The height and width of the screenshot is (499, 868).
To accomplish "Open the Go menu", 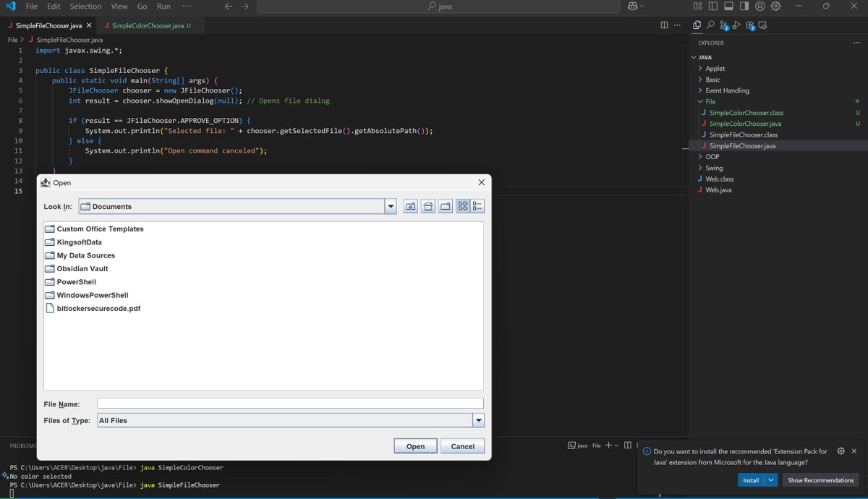I will coord(142,6).
